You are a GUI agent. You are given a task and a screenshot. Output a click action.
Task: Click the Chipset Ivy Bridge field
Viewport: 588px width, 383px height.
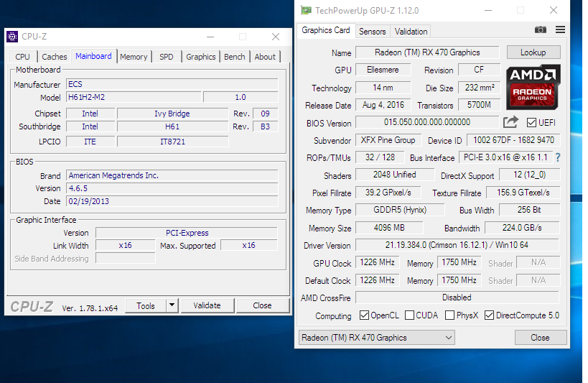172,114
